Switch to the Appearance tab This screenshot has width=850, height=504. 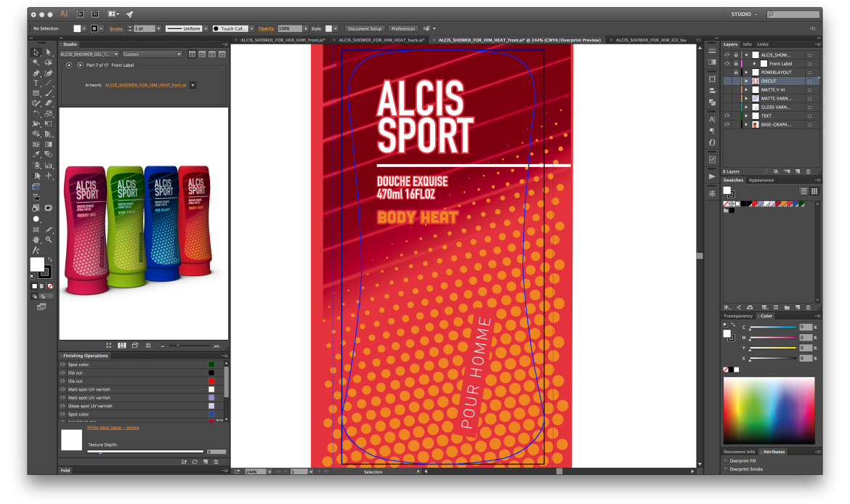[x=761, y=180]
